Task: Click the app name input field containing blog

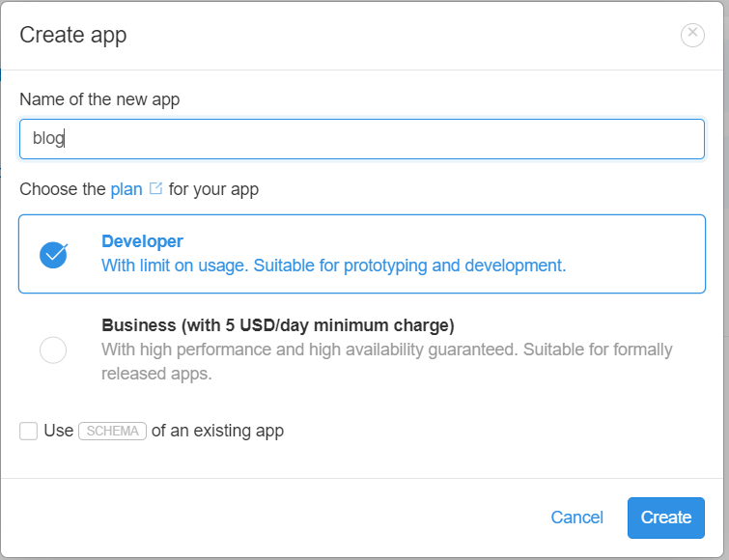Action: point(362,139)
